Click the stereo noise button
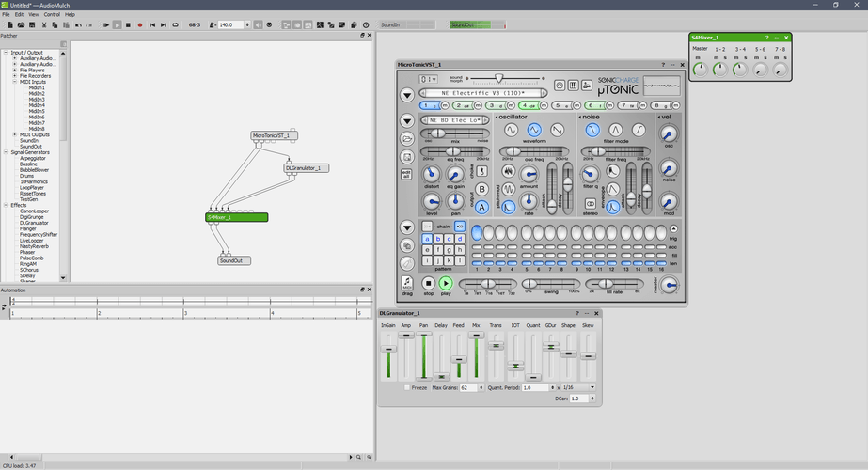This screenshot has width=868, height=470. [x=591, y=203]
